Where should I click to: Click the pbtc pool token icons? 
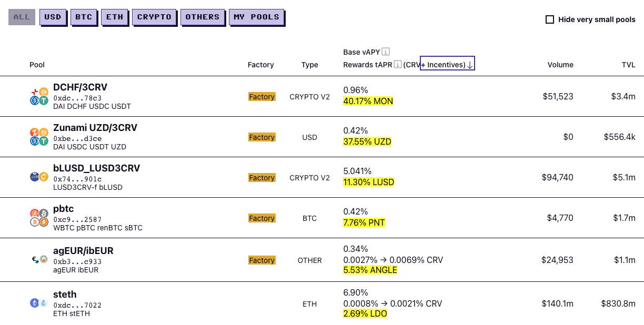coord(39,218)
